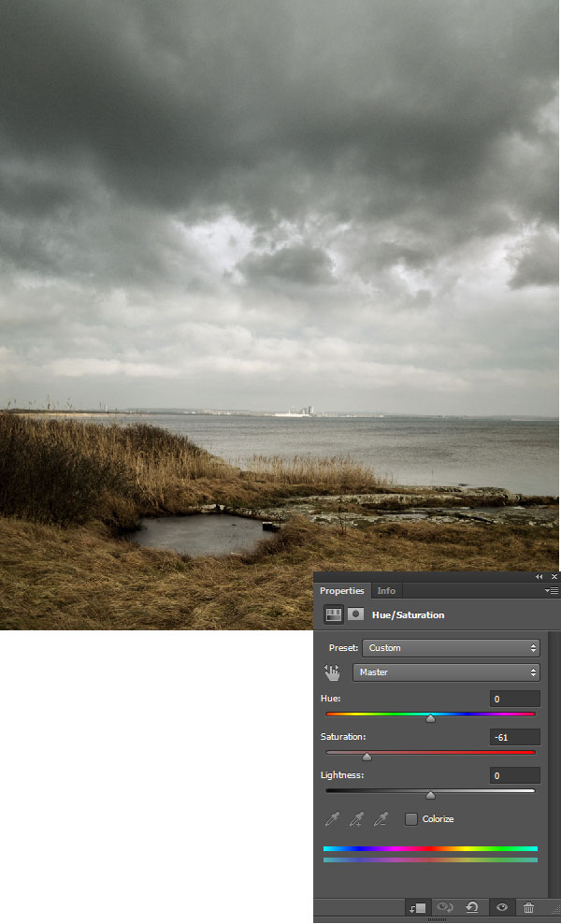Click the upper rainbow color bar
561x924 pixels.
[x=431, y=848]
